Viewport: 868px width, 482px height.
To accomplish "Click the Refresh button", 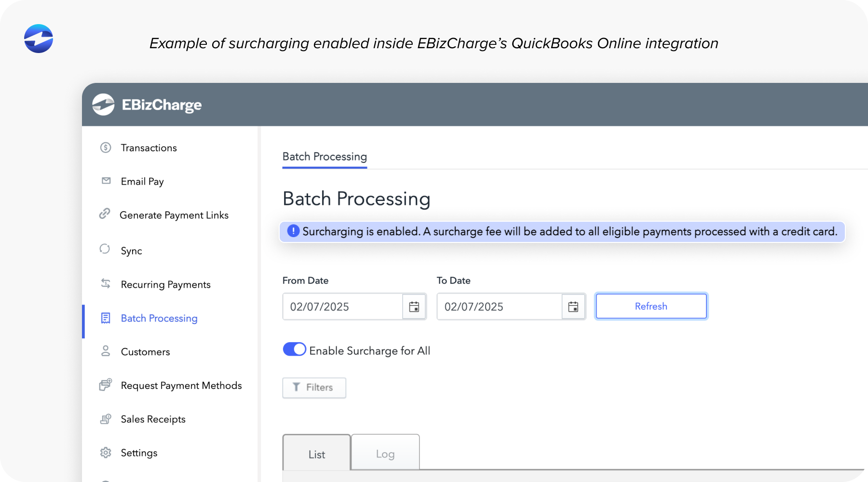I will 651,306.
